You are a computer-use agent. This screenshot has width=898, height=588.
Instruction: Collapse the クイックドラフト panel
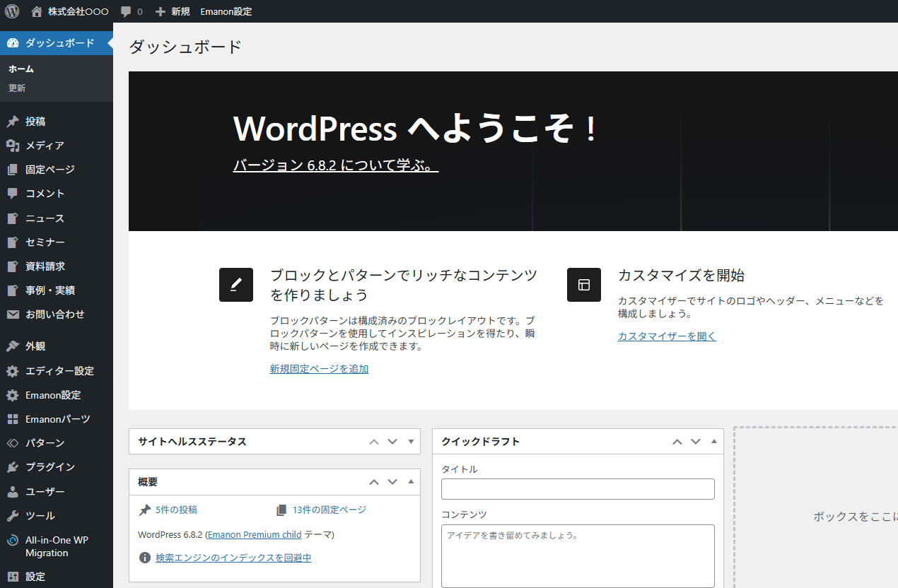(713, 442)
